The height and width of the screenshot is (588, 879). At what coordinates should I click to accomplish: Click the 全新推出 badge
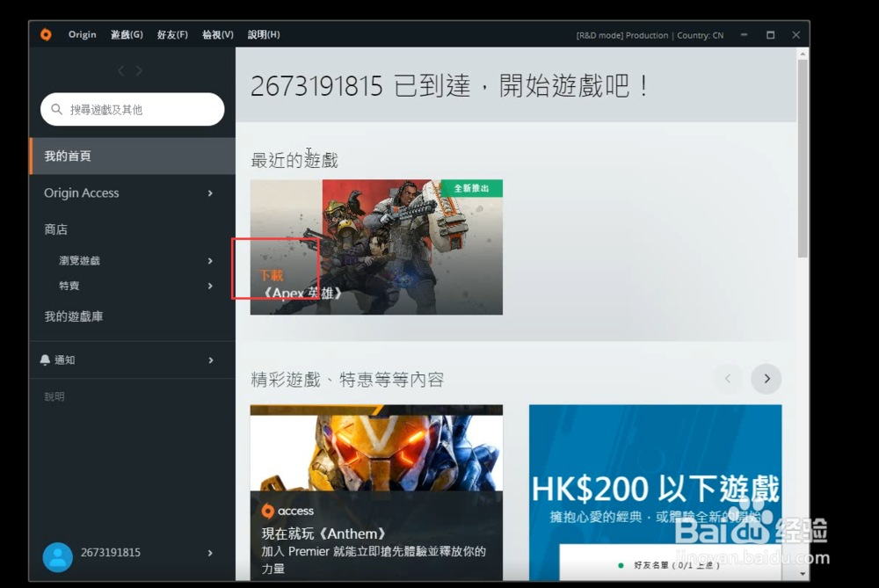pyautogui.click(x=471, y=188)
